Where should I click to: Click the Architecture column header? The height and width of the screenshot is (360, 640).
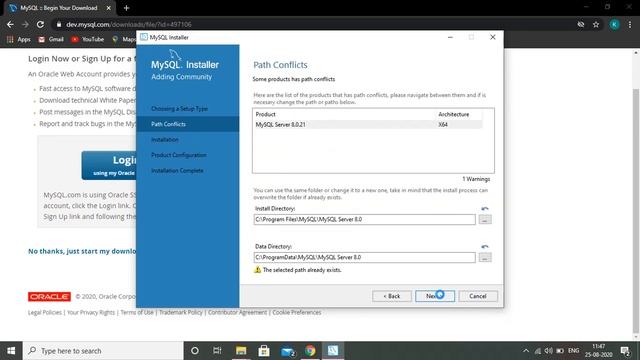pos(453,114)
